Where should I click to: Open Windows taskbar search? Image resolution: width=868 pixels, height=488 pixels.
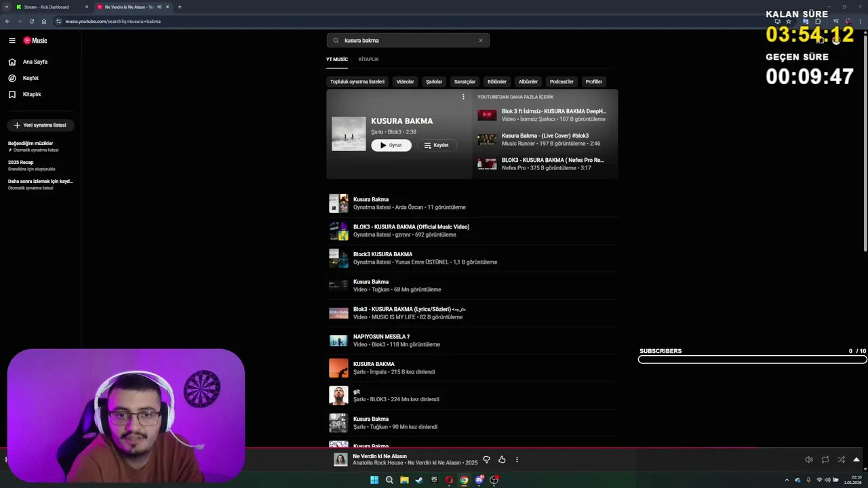(389, 480)
